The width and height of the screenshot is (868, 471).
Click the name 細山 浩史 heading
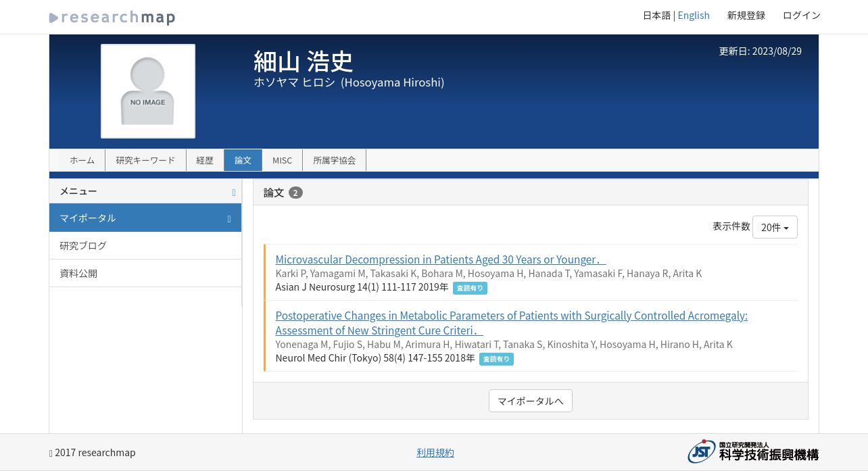click(304, 61)
